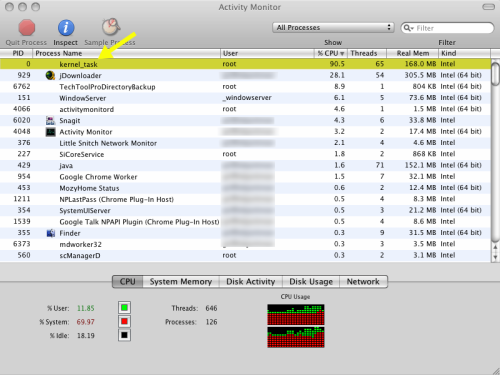Switch to the CPU tab

tap(128, 282)
